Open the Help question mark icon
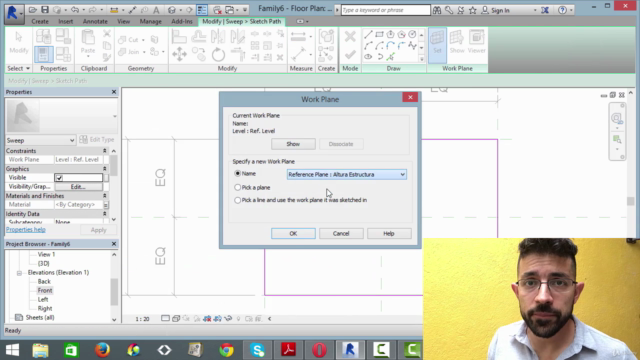The image size is (640, 360). point(562,10)
